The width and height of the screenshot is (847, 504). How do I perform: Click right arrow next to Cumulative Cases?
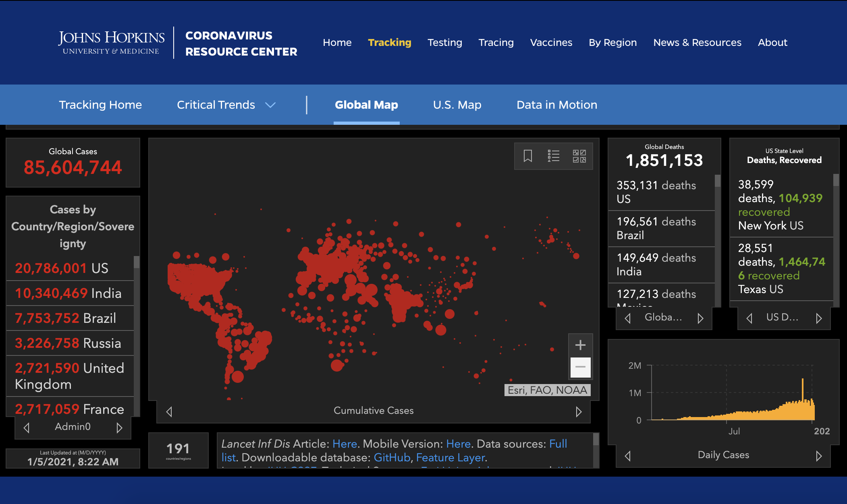579,411
